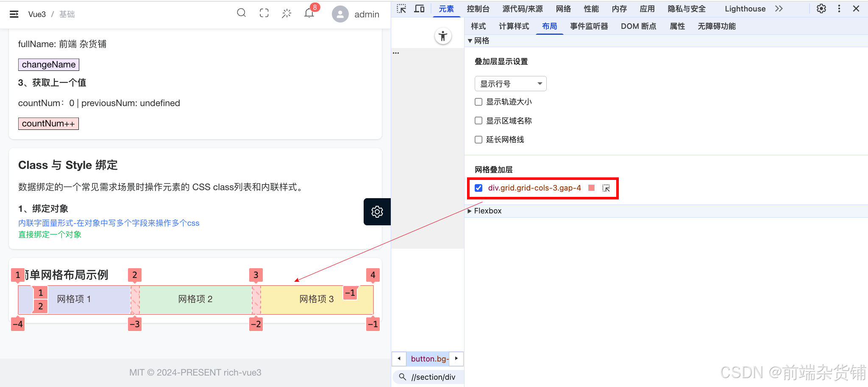This screenshot has height=387, width=868.
Task: Click the div.grid.grid-cols-3.gap-4 element link
Action: click(534, 188)
